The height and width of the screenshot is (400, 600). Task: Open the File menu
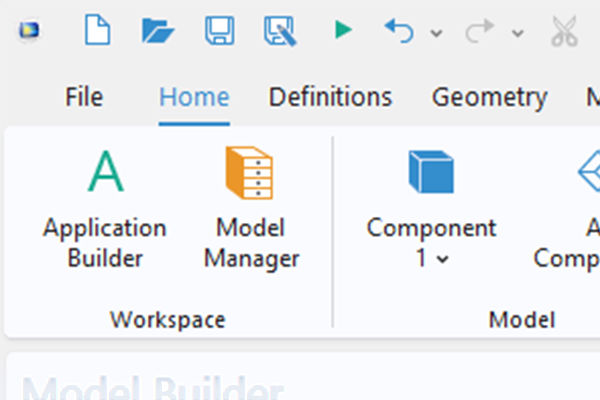[x=84, y=97]
